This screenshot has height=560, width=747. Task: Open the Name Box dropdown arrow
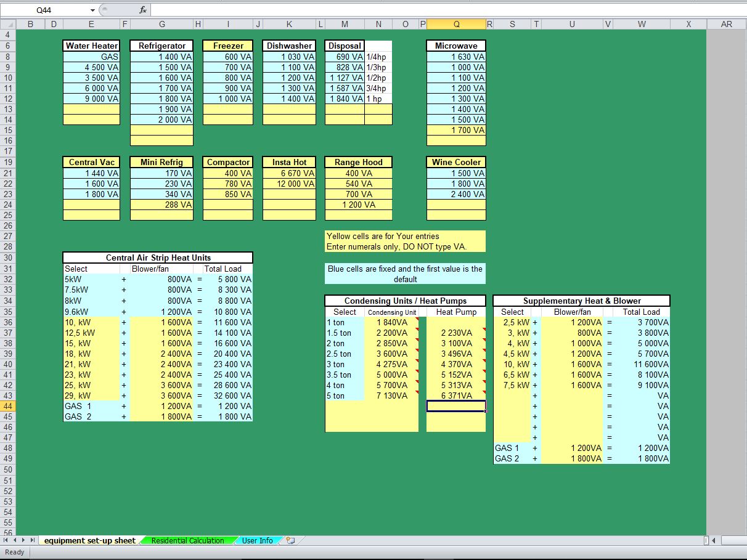[x=92, y=9]
